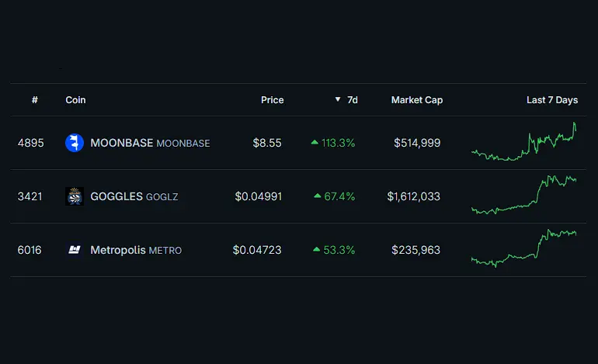Sort by the Coin column header
Viewport: 598px width, 364px height.
(75, 100)
